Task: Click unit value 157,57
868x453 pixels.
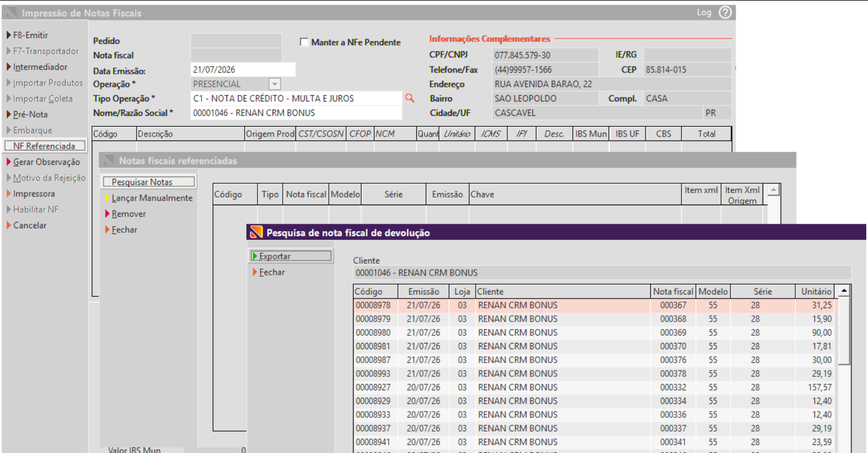Action: tap(820, 387)
